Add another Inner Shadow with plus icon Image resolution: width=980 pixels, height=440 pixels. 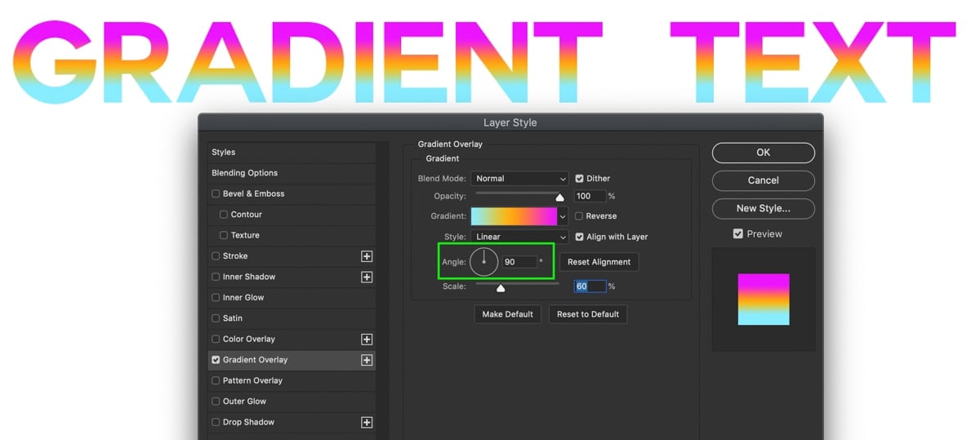[x=367, y=277]
